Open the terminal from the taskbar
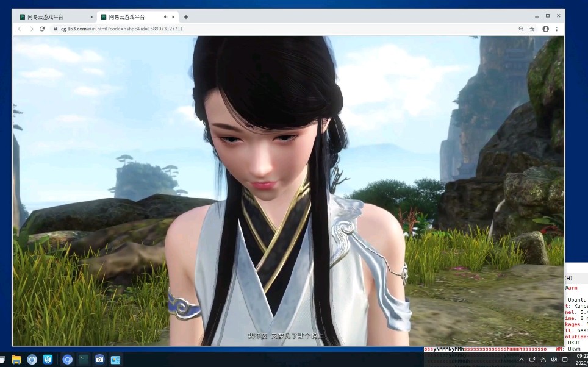 tap(83, 360)
